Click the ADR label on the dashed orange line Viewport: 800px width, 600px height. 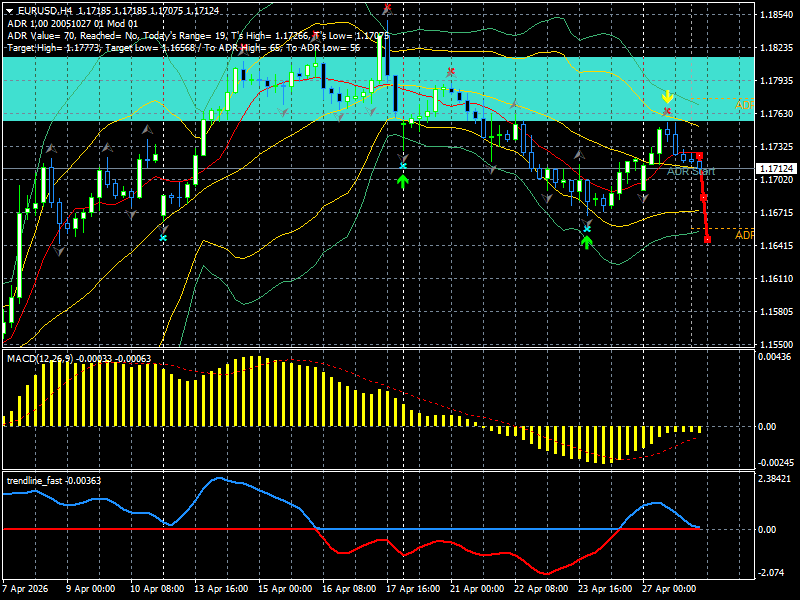click(744, 234)
